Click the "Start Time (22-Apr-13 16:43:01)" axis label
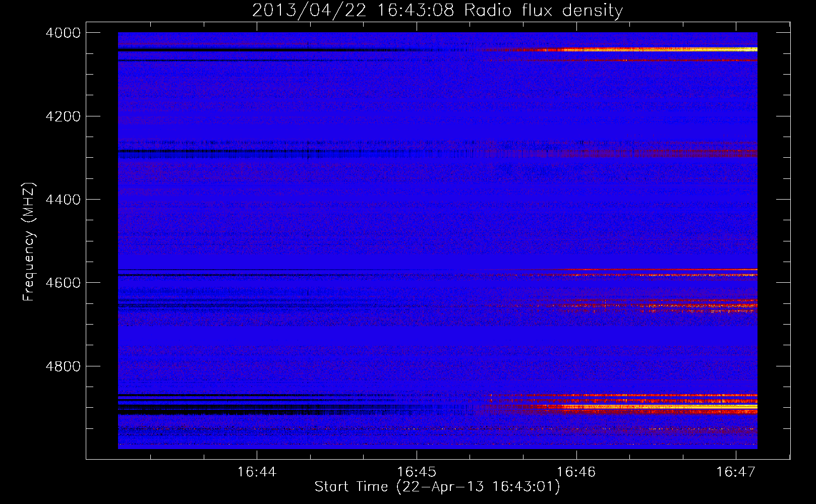Viewport: 816px width, 504px height. (437, 487)
